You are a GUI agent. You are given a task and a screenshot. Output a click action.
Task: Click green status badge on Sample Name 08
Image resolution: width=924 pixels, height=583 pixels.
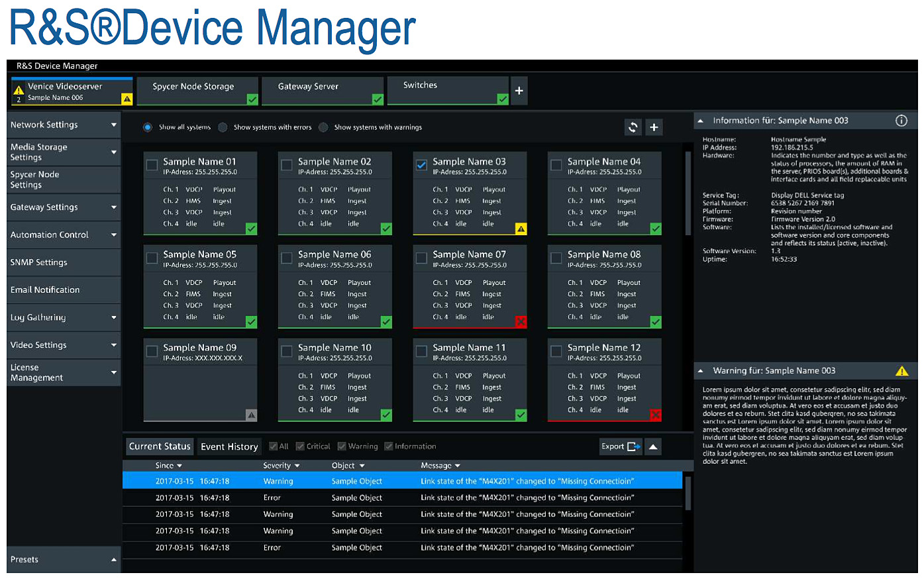656,322
